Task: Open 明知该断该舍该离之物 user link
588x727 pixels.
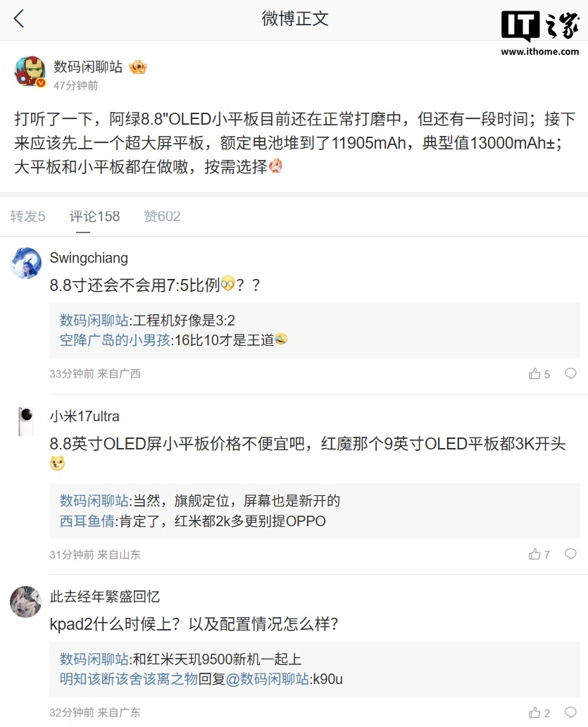Action: [128, 680]
